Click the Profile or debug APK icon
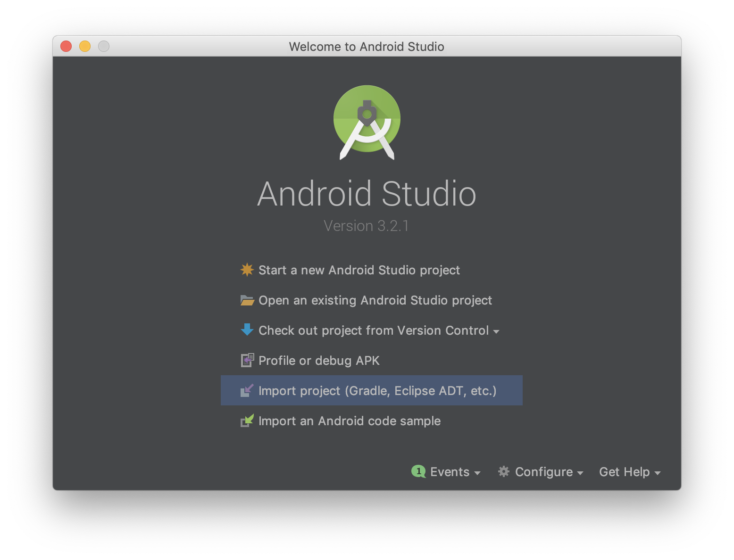Viewport: 734px width, 560px height. click(x=247, y=360)
